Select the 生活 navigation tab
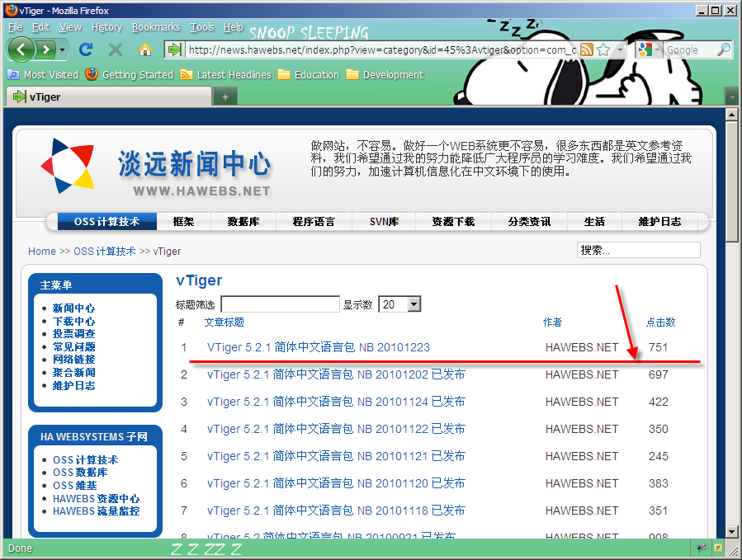This screenshot has width=742, height=560. [x=594, y=221]
